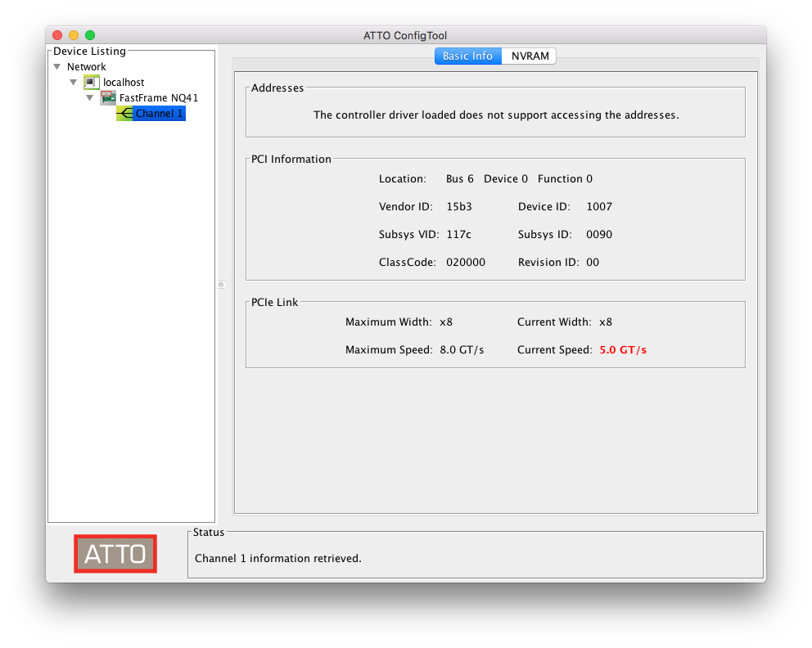Click the ClassCode value 020000
This screenshot has width=812, height=648.
(x=466, y=263)
